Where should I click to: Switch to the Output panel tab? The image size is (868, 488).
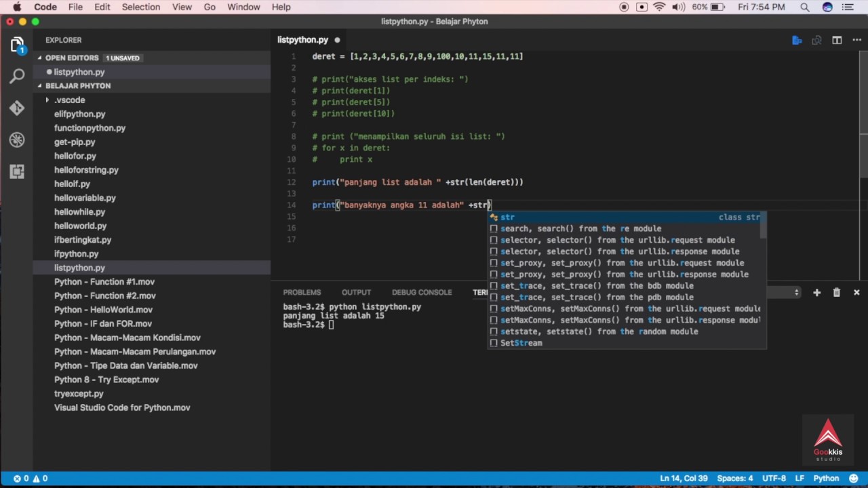(x=356, y=292)
